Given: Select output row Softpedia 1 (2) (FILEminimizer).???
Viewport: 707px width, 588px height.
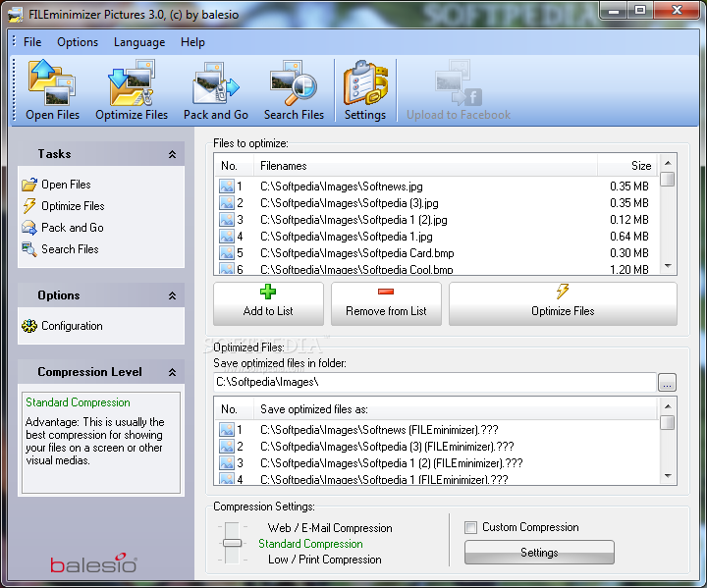Looking at the screenshot, I should tap(436, 463).
